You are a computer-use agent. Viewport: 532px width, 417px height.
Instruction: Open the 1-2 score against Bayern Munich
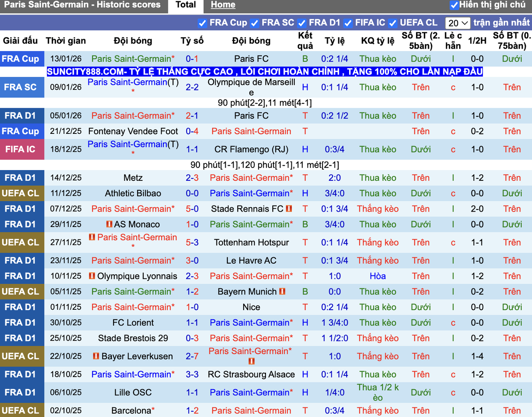(x=192, y=291)
